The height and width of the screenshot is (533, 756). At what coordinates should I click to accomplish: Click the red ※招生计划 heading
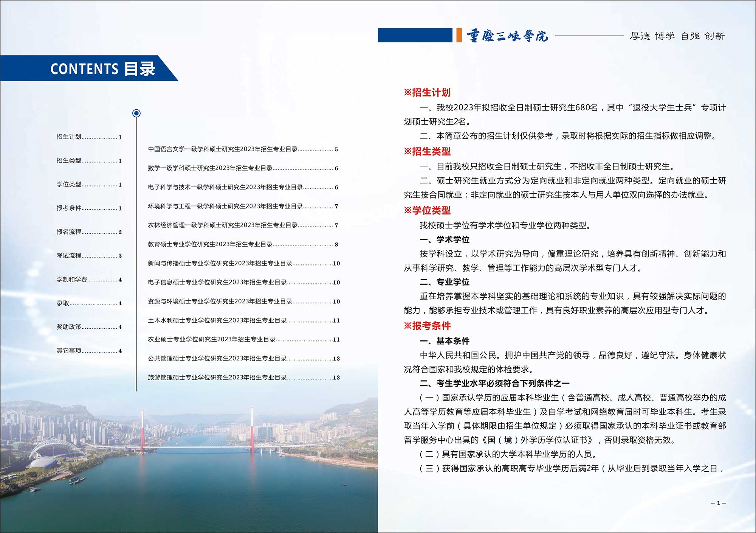click(x=427, y=92)
